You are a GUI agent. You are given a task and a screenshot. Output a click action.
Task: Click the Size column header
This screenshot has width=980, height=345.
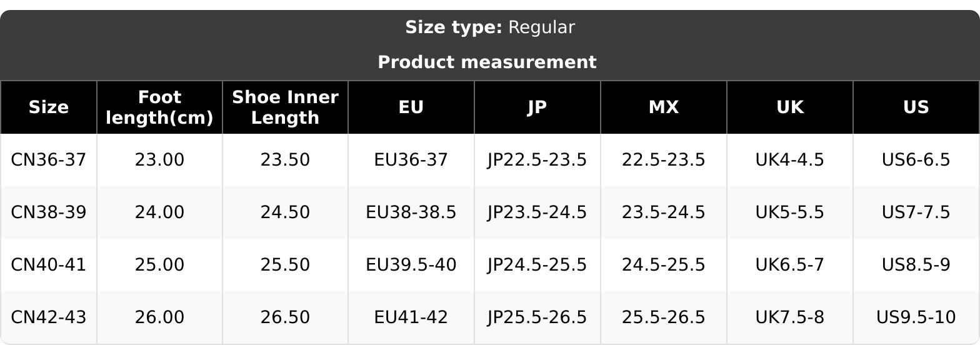tap(48, 107)
